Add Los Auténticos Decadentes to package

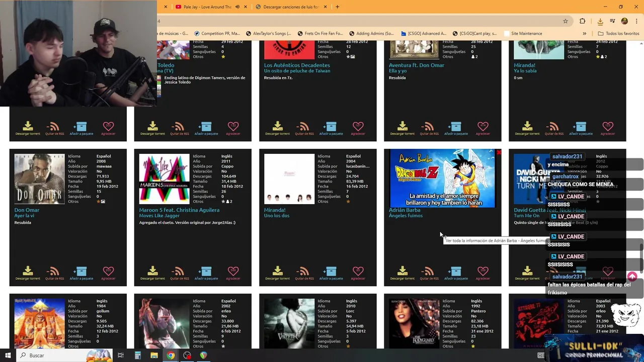[331, 128]
